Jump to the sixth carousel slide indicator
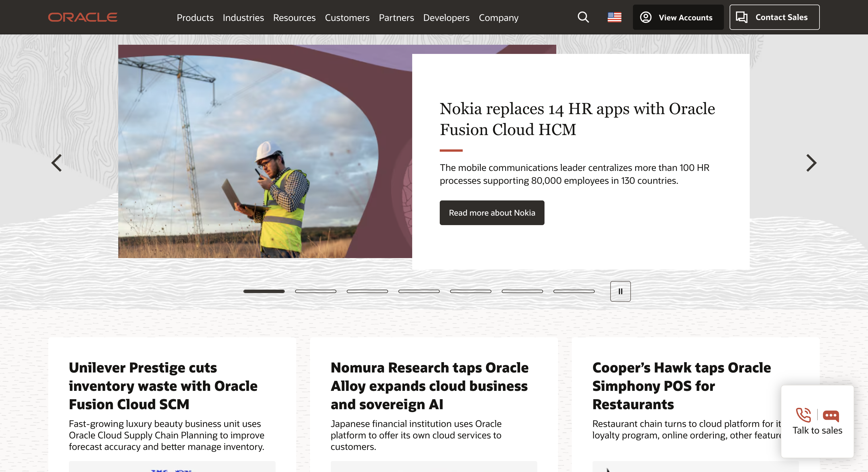This screenshot has width=868, height=472. coord(522,291)
